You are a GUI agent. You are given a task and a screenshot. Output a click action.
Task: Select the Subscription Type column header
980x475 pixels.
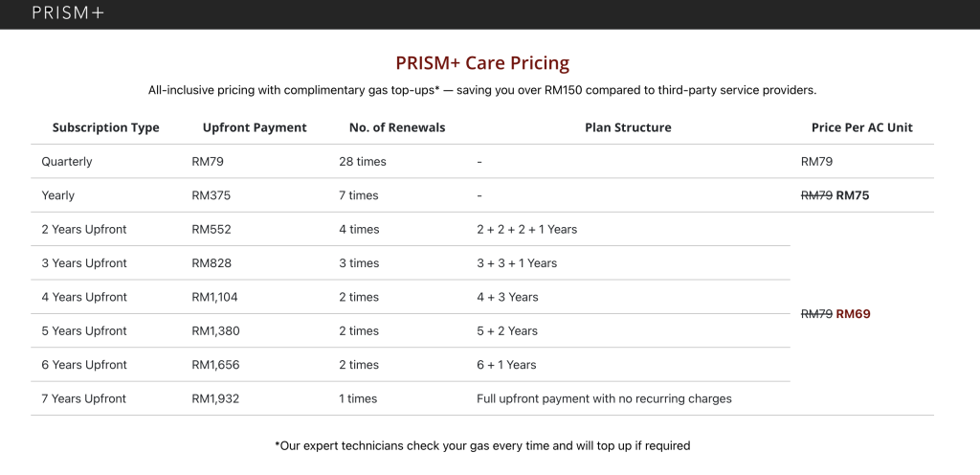tap(105, 127)
